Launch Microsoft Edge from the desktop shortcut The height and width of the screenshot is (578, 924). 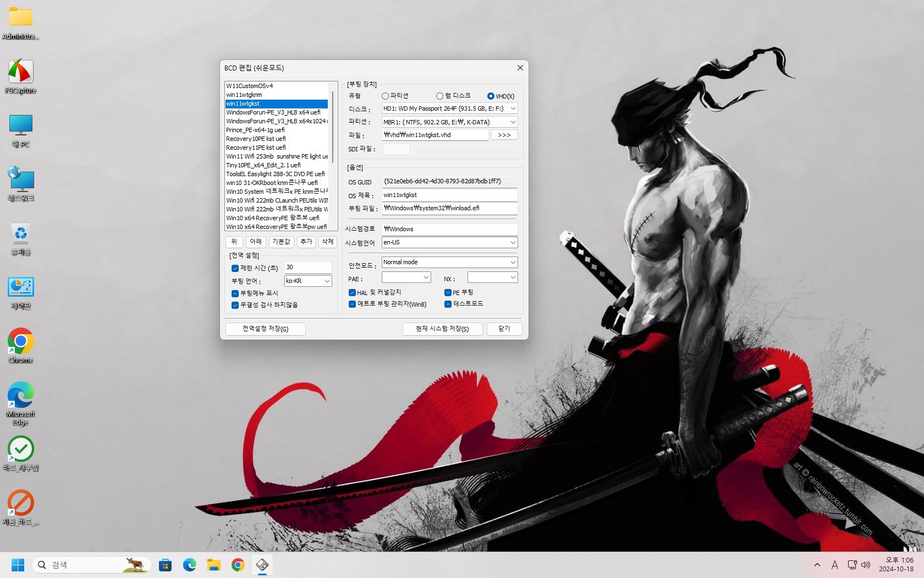21,403
